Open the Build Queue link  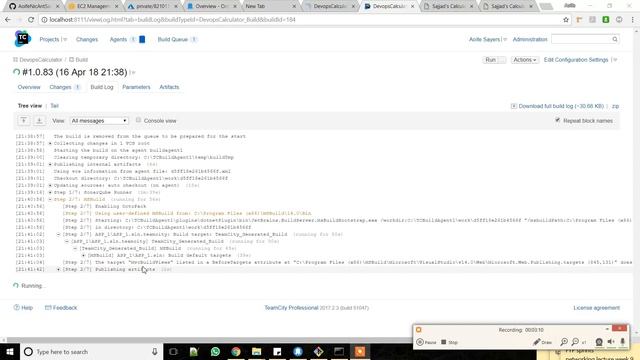point(173,39)
